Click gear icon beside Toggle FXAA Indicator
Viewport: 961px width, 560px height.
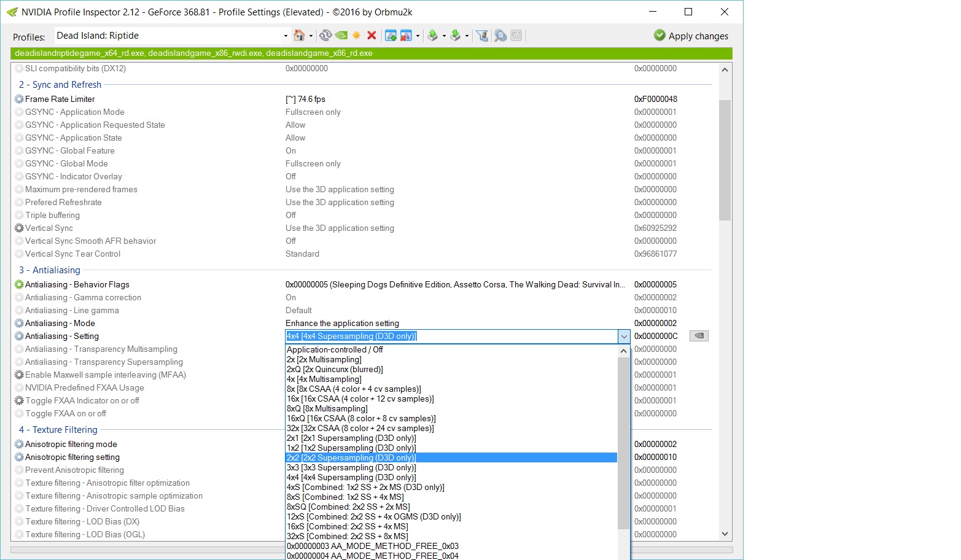pyautogui.click(x=19, y=400)
